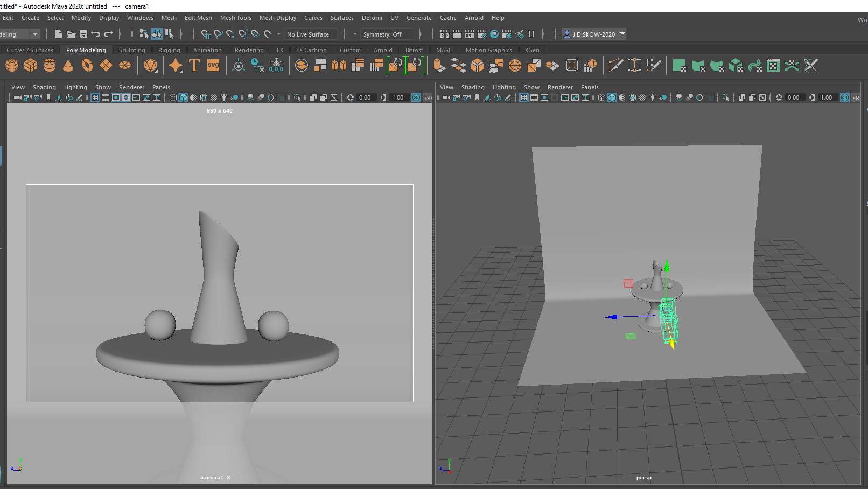868x489 pixels.
Task: Click the gamma 1.00 field in camera1 panel
Action: tap(398, 97)
